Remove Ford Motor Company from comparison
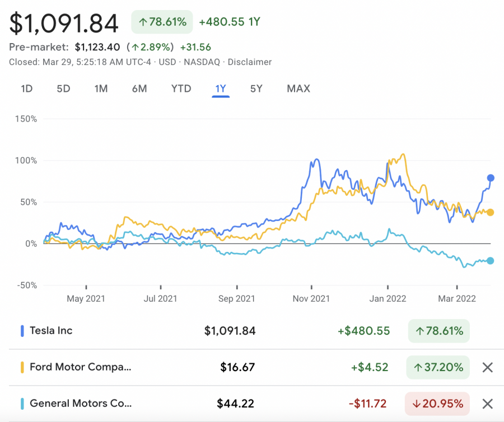 click(488, 367)
